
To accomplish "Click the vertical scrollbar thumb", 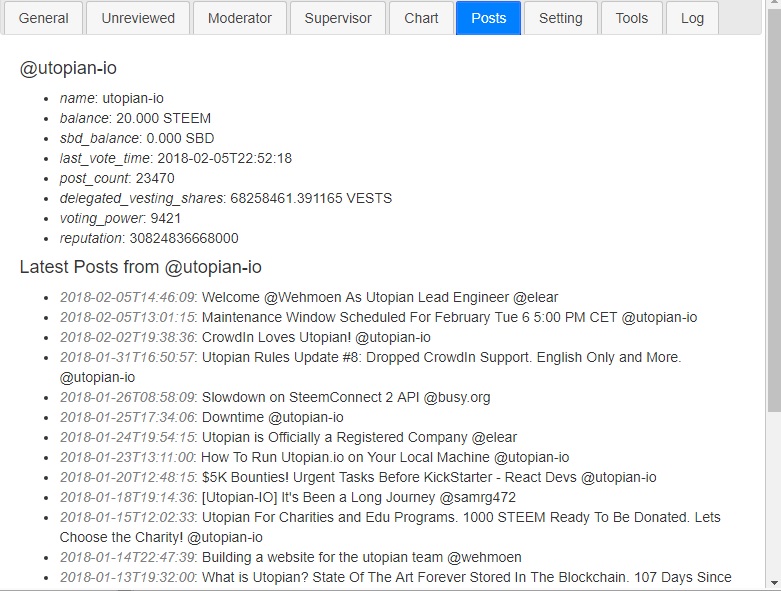I will [774, 211].
